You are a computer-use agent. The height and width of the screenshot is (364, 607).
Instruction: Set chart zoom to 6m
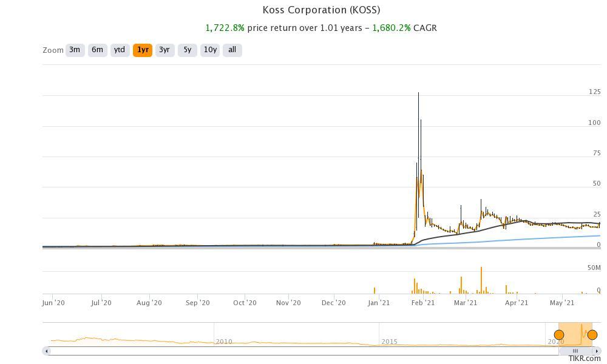tap(98, 50)
